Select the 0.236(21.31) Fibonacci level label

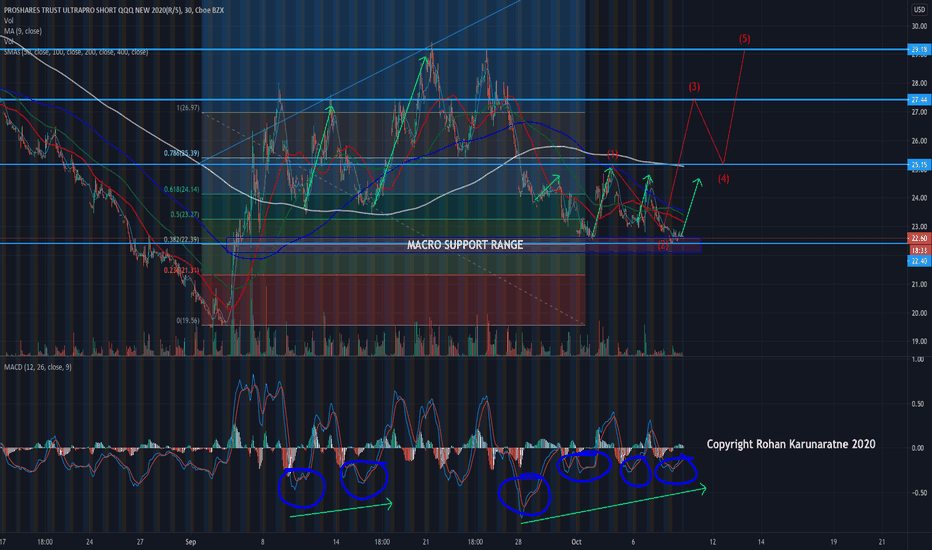[182, 270]
